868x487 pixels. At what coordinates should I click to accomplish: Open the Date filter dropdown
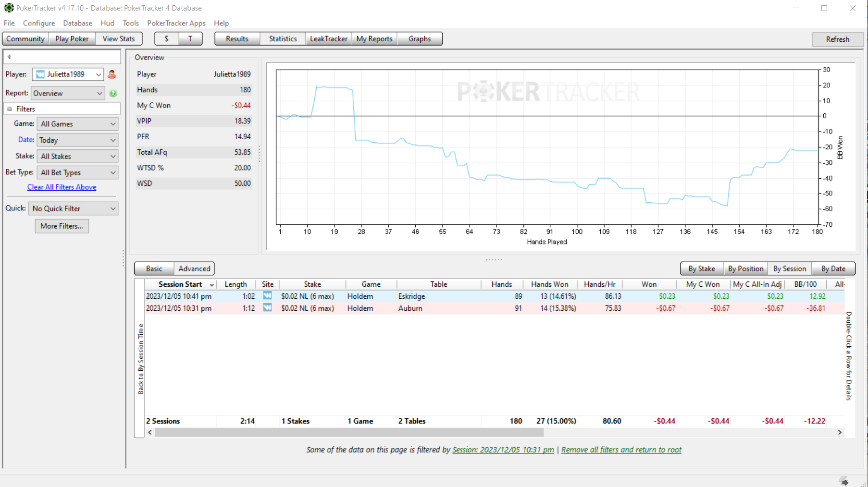coord(77,140)
